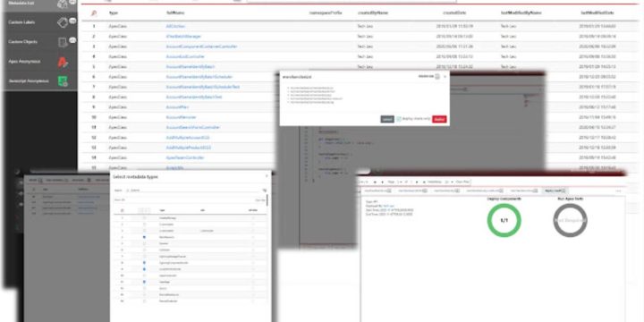
Task: Open the ApexTeamController link in row 14
Action: (185, 157)
